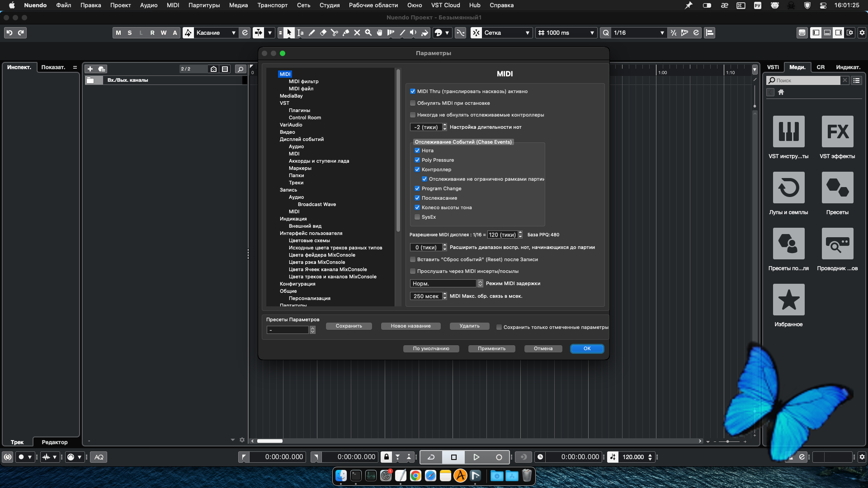Enable never reset chased controllers checkbox
Viewport: 868px width, 488px height.
point(413,115)
